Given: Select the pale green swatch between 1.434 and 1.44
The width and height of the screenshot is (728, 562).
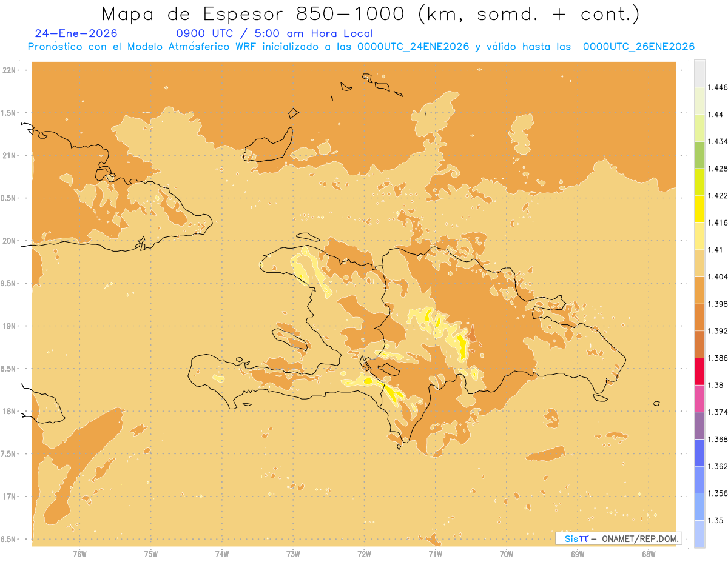Looking at the screenshot, I should (699, 128).
